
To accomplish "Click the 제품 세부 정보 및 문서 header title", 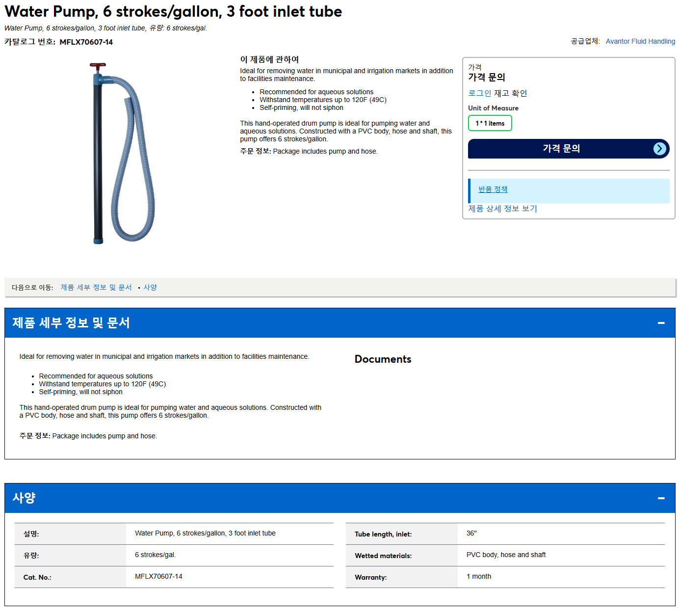I will 71,323.
